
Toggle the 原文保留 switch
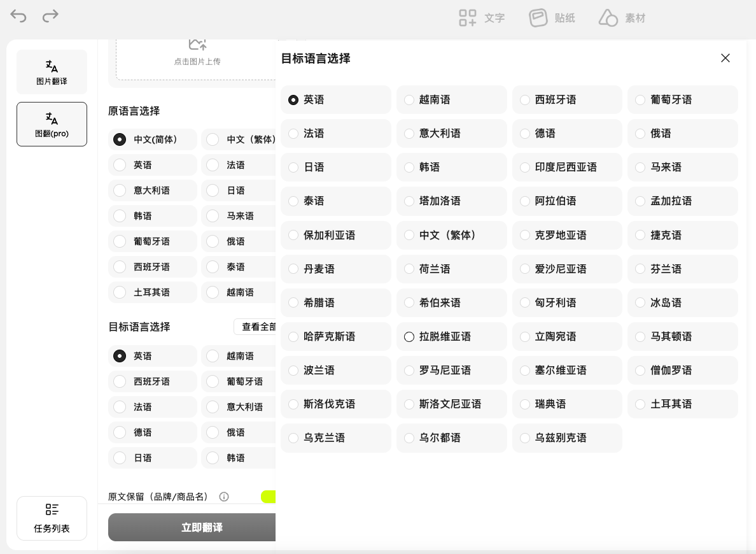[269, 497]
